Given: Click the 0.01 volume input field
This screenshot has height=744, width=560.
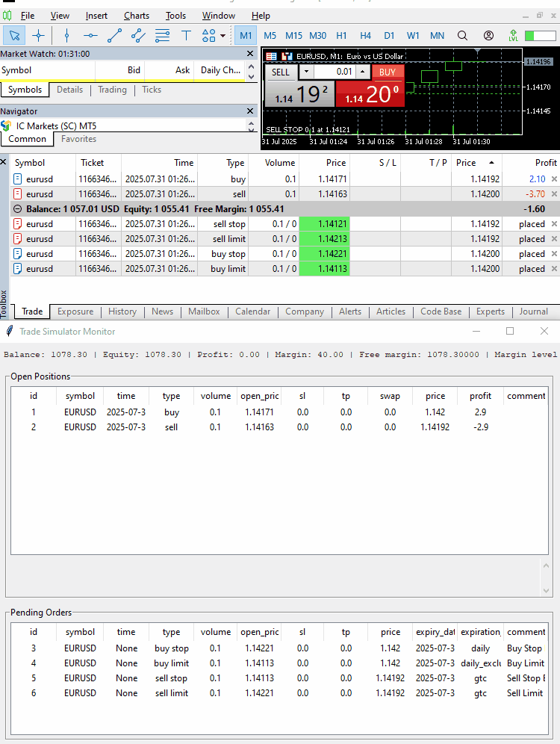Looking at the screenshot, I should tap(335, 72).
